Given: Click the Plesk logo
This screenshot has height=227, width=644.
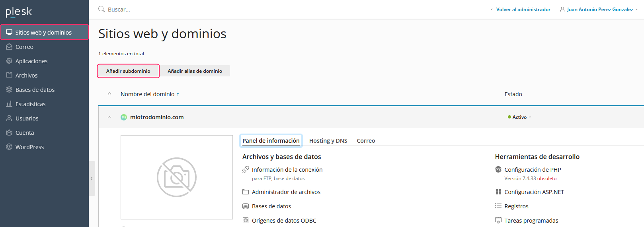Looking at the screenshot, I should pos(19,12).
